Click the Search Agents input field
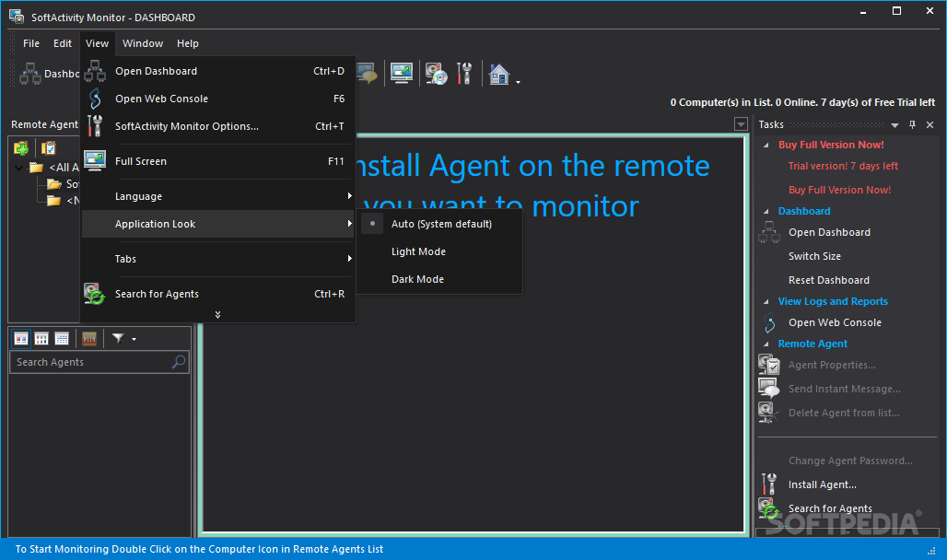This screenshot has width=947, height=560. (x=99, y=362)
